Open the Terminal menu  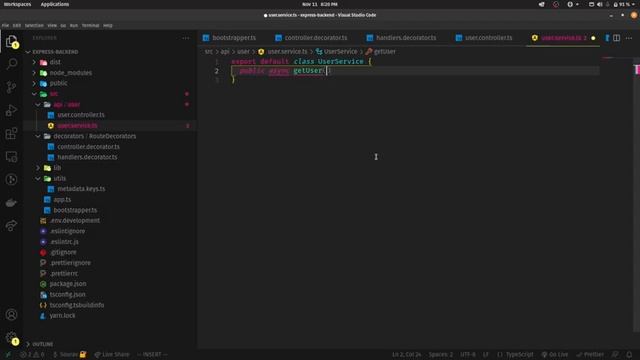coord(91,25)
